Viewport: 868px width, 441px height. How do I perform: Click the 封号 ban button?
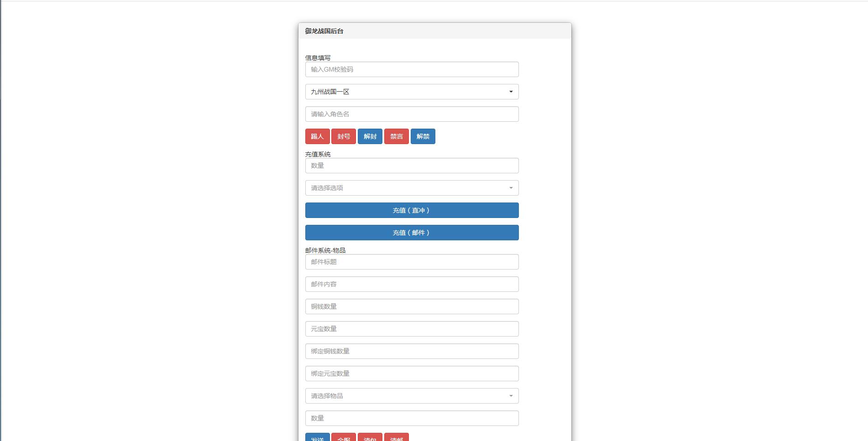[344, 136]
